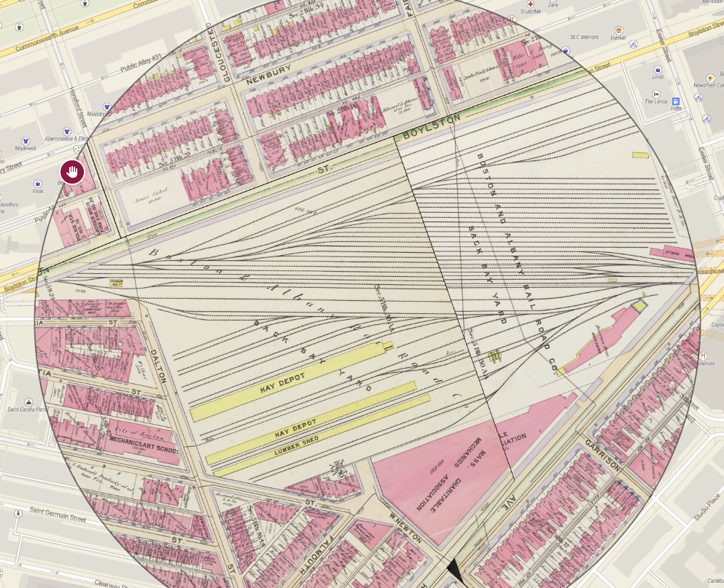Click the Dunkin' coffee marker icon
The image size is (724, 588).
(618, 29)
